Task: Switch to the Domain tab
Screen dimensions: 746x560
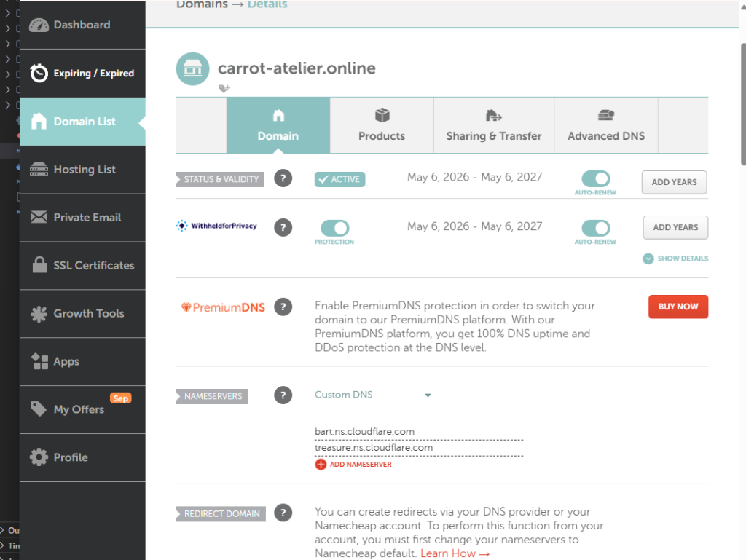Action: pyautogui.click(x=278, y=125)
